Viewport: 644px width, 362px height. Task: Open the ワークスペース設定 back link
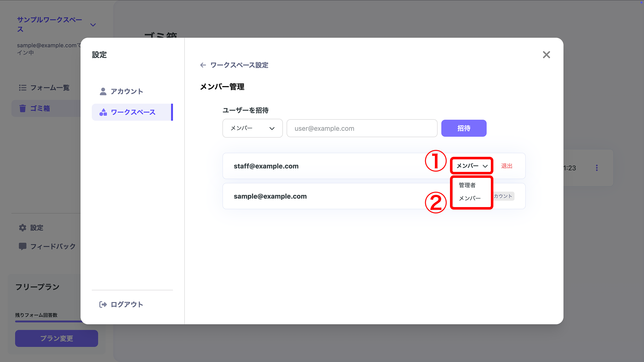tap(239, 65)
